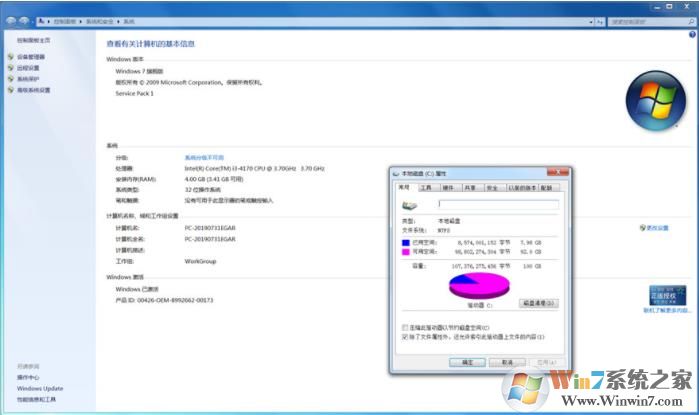The height and width of the screenshot is (415, 699).
Task: Click the address bar refresh button
Action: 600,21
